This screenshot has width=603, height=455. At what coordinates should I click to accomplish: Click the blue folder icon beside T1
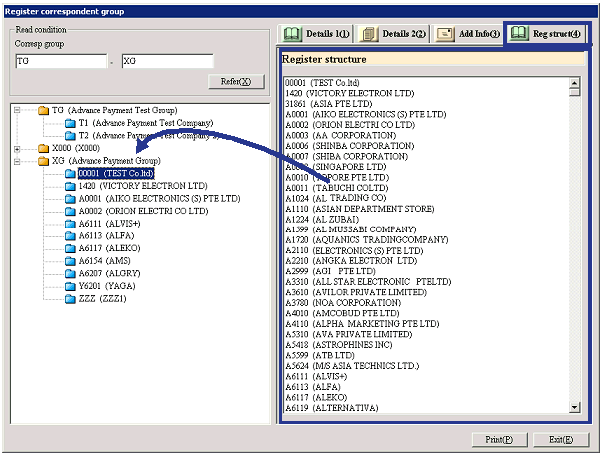click(x=70, y=123)
